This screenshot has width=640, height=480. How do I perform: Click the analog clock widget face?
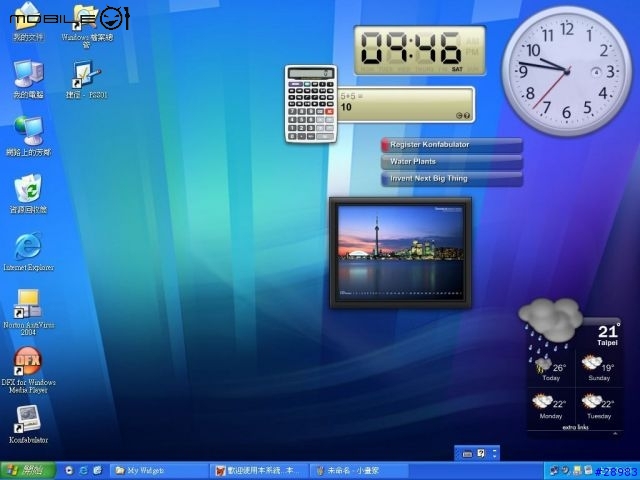point(567,71)
